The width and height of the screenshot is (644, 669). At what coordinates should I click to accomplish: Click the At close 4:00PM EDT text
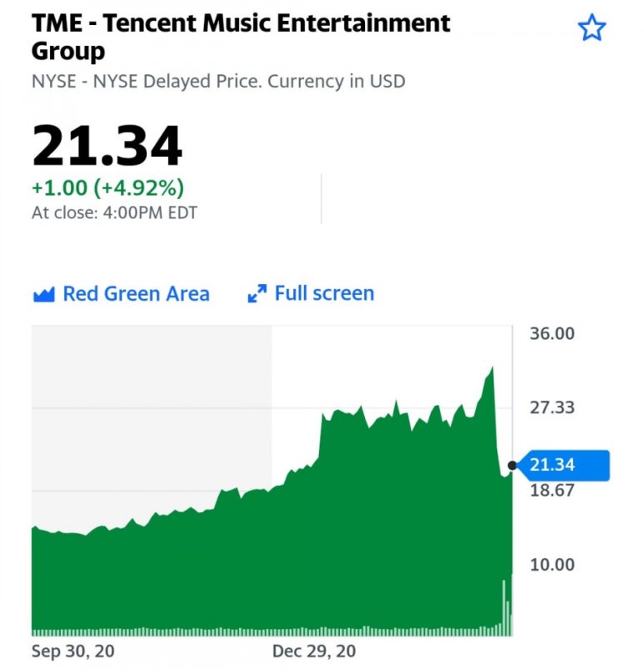tap(114, 212)
